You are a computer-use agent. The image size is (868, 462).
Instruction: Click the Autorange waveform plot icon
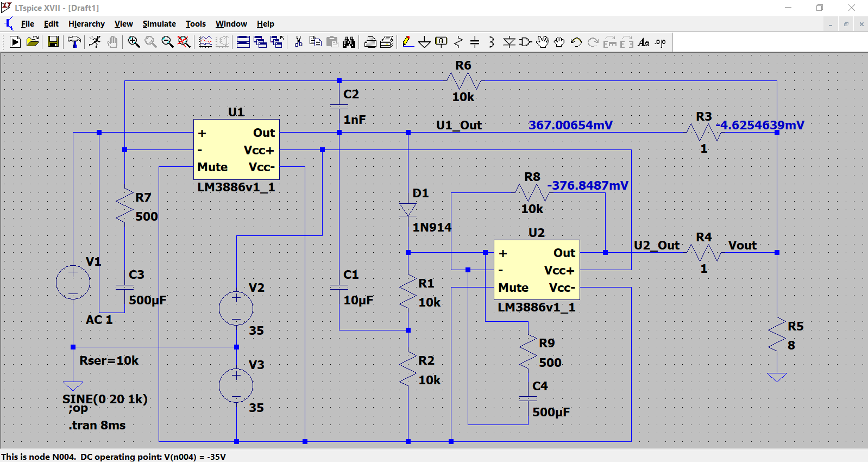pos(205,42)
